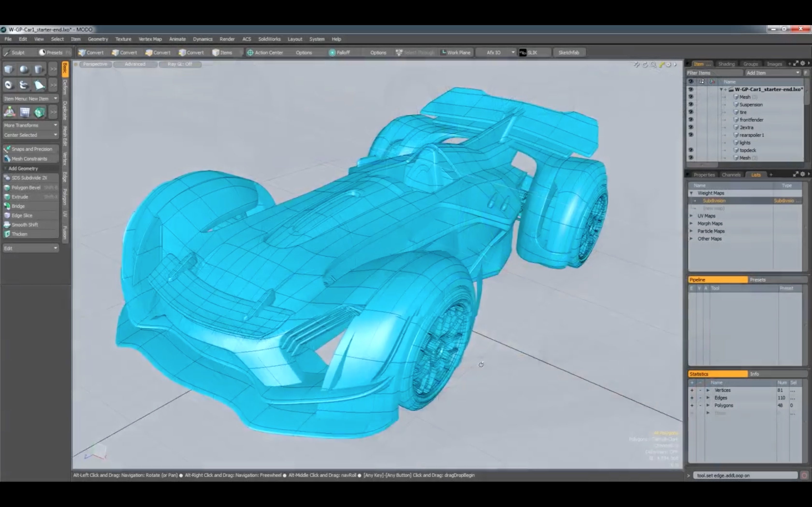Expand the More Transforms dropdown
812x507 pixels.
point(30,125)
